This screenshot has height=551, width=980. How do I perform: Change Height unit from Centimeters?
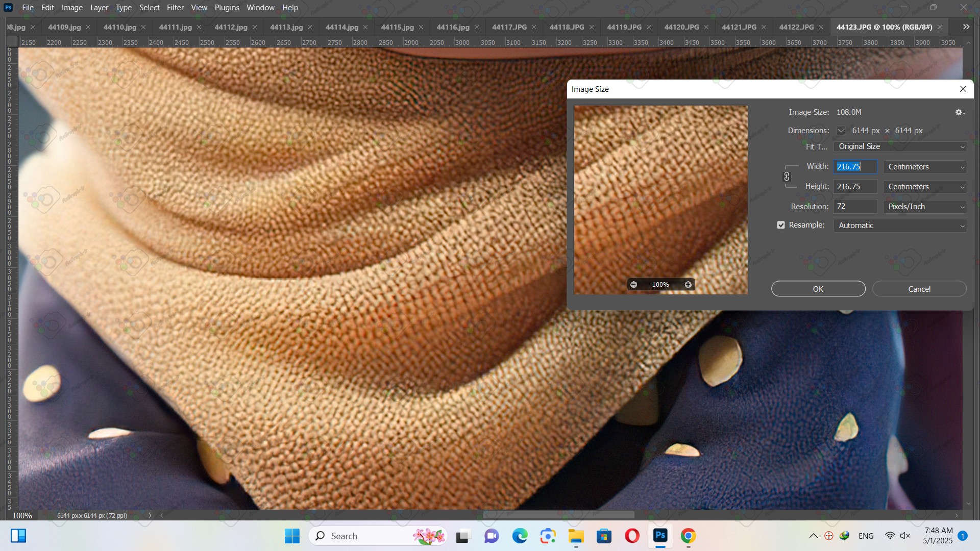[x=925, y=187]
